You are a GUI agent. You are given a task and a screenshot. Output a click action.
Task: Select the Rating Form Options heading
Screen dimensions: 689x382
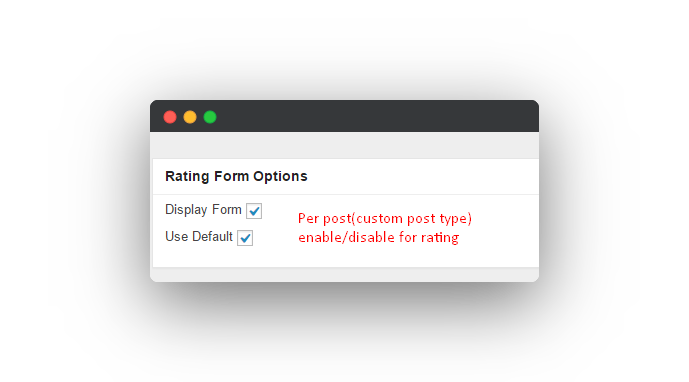[x=236, y=176]
